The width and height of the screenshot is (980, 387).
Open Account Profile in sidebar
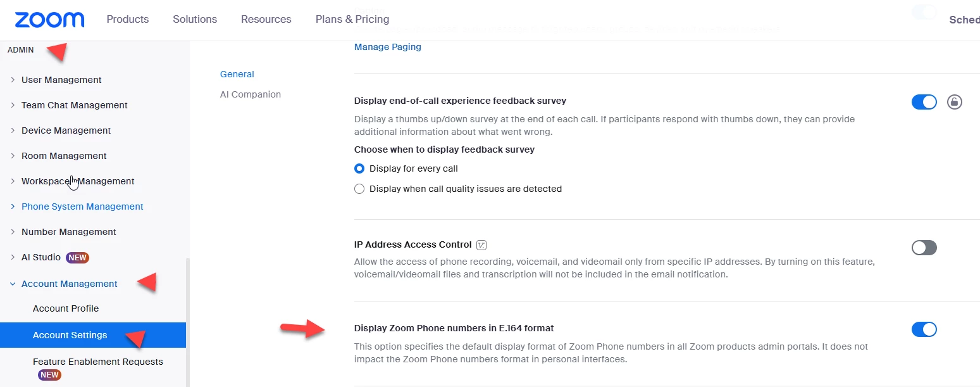pos(66,308)
